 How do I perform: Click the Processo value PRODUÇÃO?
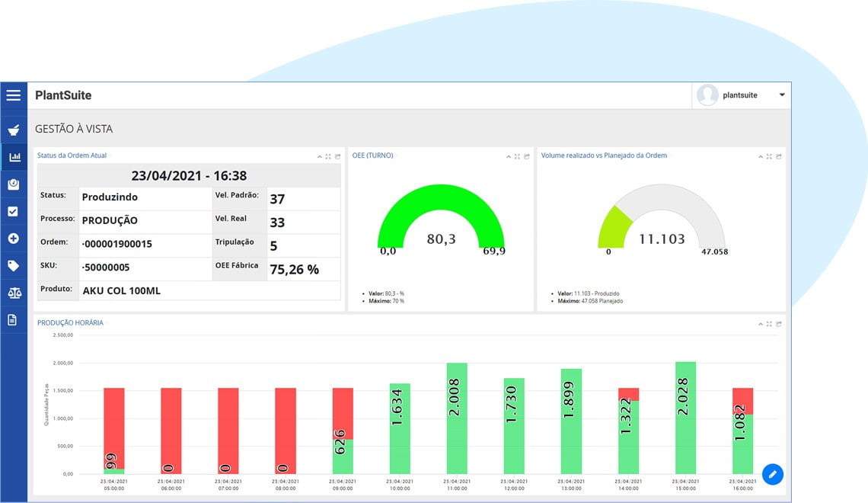point(110,220)
